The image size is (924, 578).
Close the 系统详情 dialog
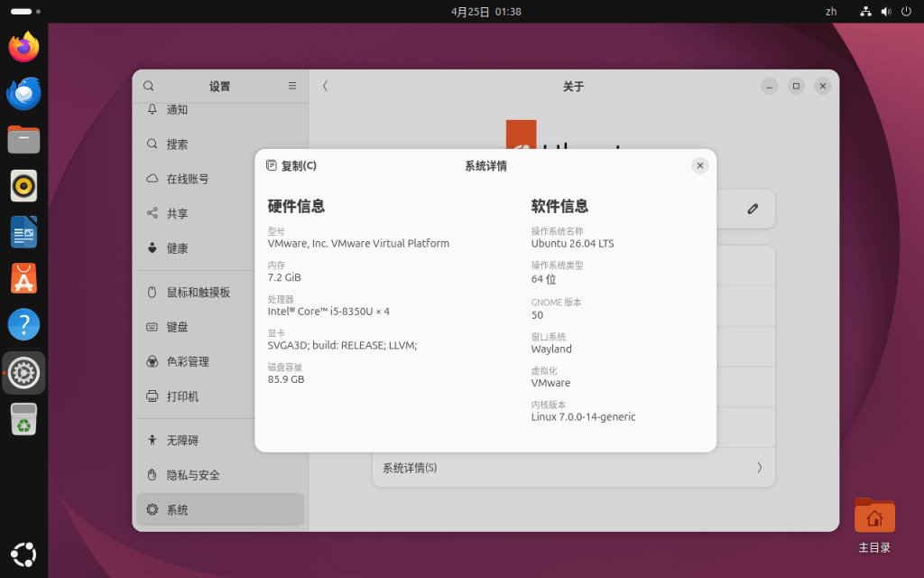700,166
